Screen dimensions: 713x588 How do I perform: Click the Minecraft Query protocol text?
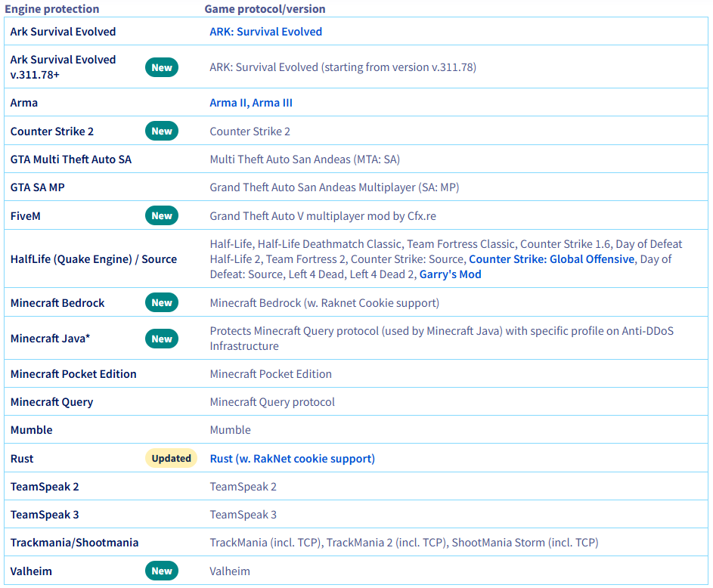click(272, 402)
